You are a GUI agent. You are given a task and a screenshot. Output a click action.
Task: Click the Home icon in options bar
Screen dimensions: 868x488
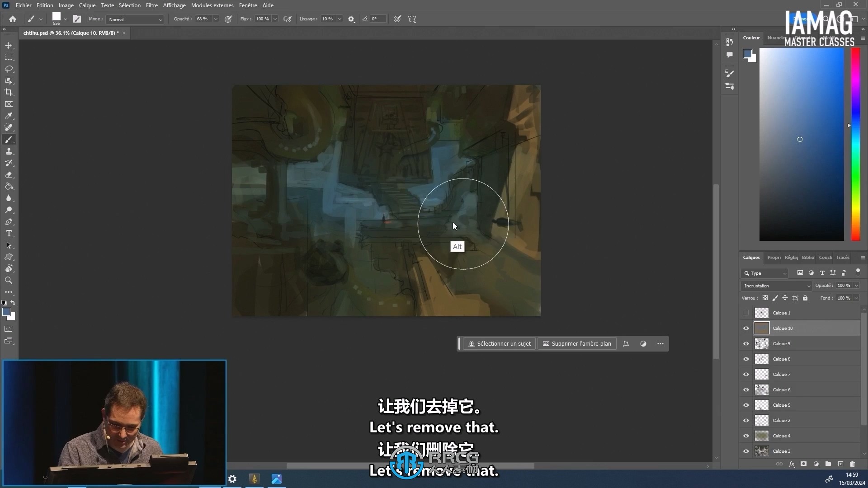(x=13, y=19)
